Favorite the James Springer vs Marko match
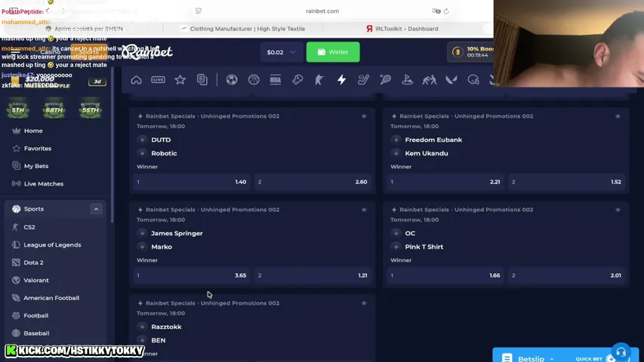644x362 pixels. (364, 210)
